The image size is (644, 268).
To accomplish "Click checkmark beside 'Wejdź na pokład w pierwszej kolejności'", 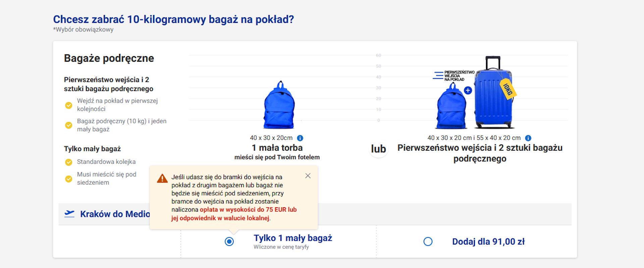I will [x=69, y=105].
